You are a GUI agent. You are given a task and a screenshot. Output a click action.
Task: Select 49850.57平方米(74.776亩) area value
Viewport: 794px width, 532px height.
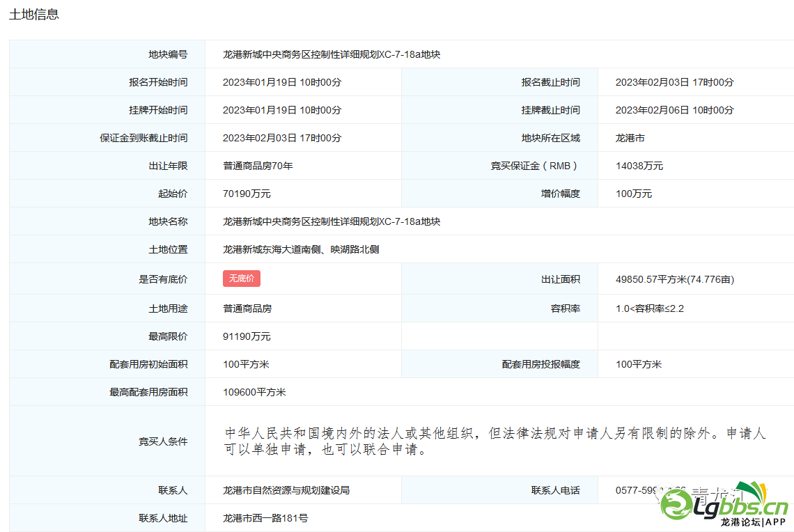(x=674, y=279)
